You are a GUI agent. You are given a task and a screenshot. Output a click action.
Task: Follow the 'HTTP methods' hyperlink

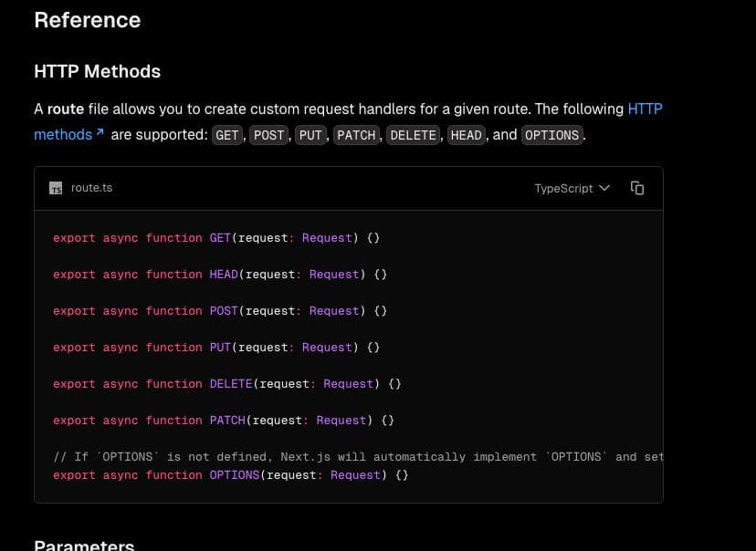(645, 109)
